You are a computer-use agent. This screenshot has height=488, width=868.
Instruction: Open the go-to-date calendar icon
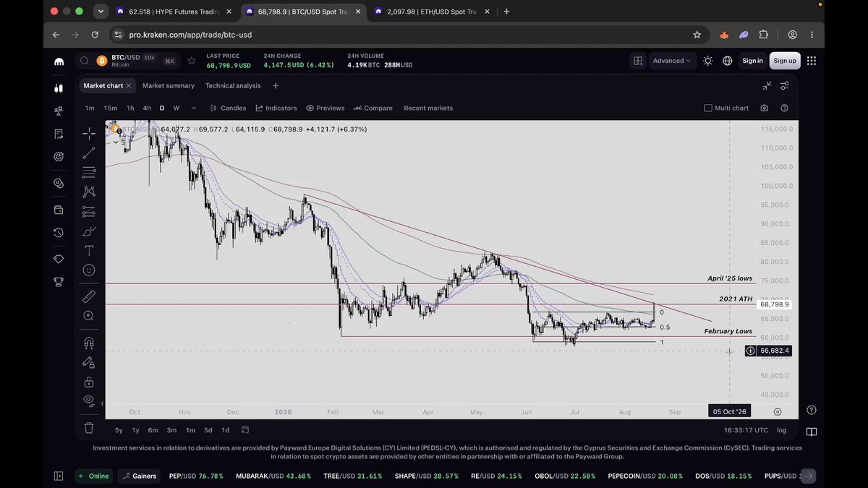tap(245, 430)
